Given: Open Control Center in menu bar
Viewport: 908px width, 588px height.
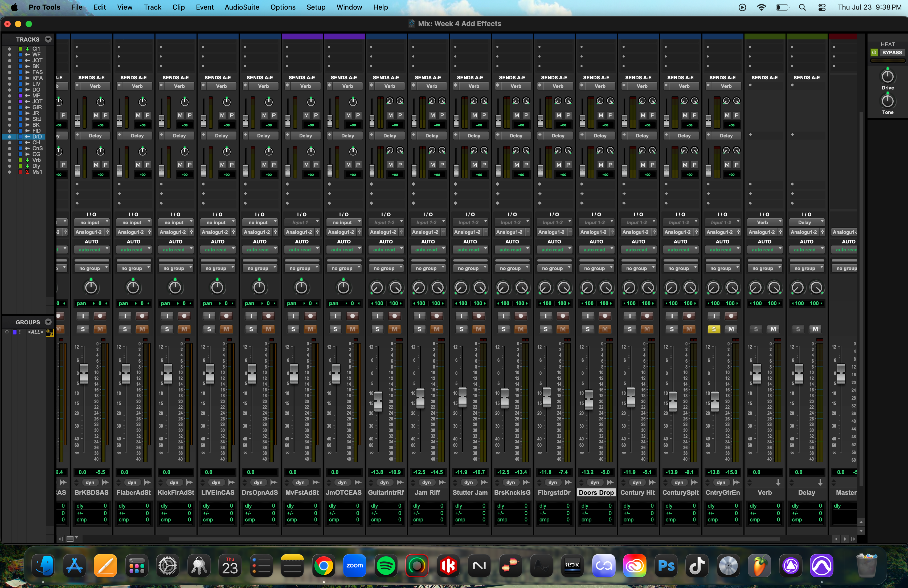Looking at the screenshot, I should 822,7.
